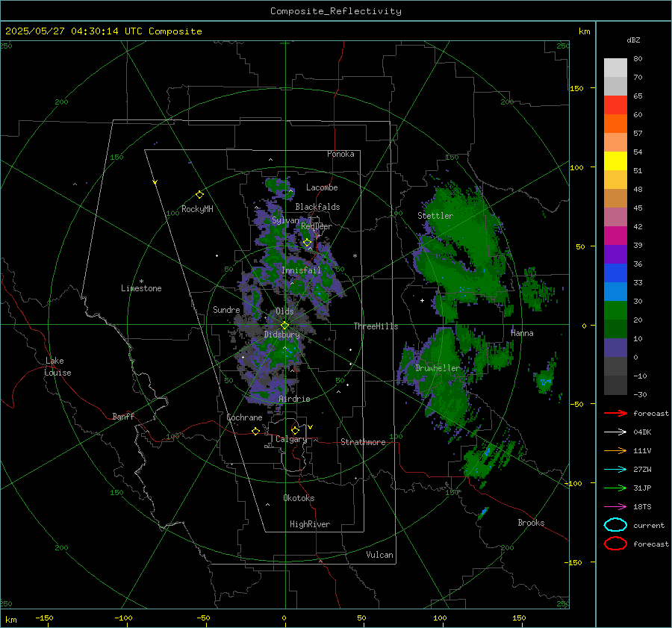Click the Airdrie city label
672x628 pixels.
click(294, 399)
